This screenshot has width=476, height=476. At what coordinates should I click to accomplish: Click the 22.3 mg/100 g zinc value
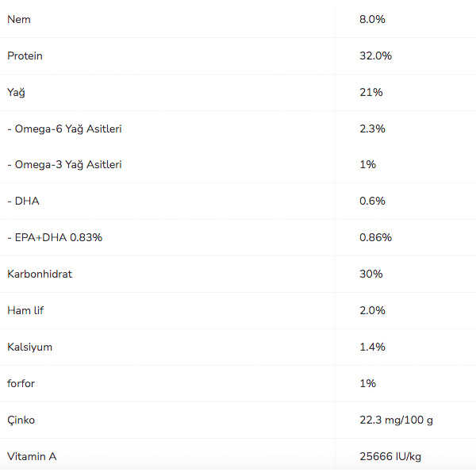[x=396, y=420]
